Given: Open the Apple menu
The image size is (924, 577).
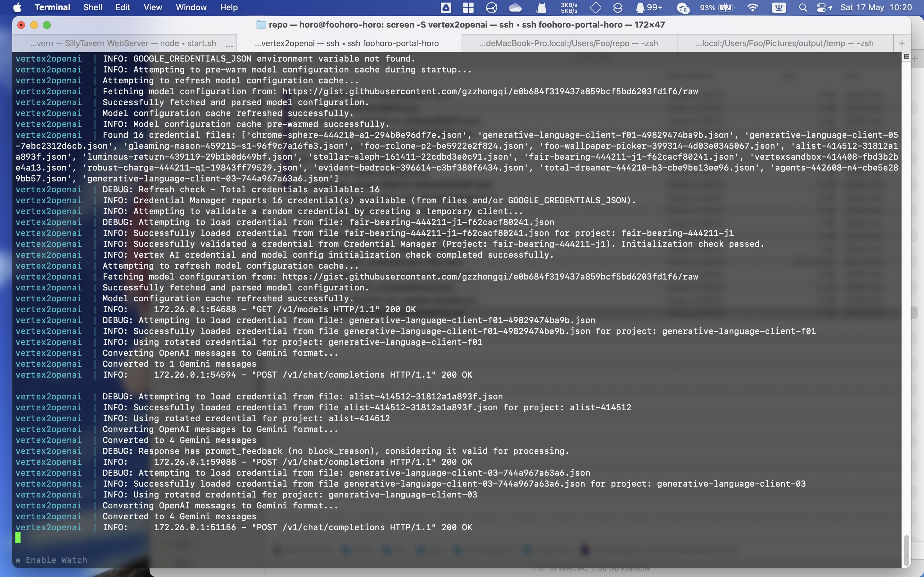Looking at the screenshot, I should pos(17,7).
